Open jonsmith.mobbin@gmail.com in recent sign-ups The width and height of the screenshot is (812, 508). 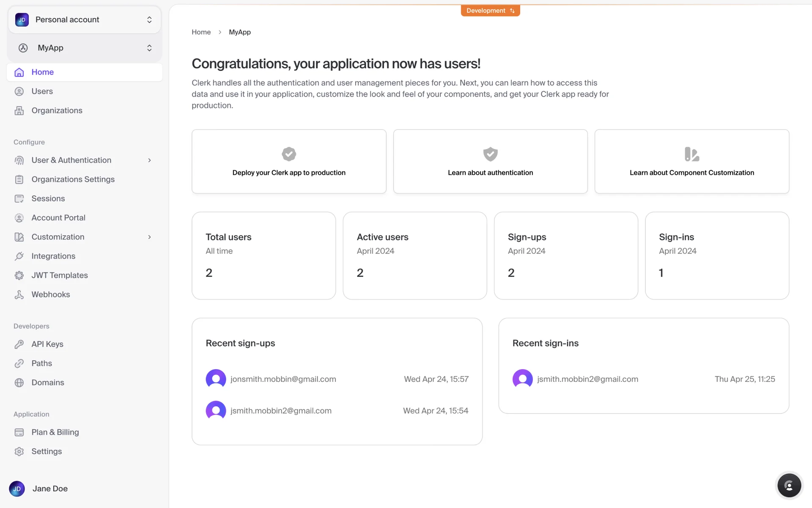(x=283, y=379)
